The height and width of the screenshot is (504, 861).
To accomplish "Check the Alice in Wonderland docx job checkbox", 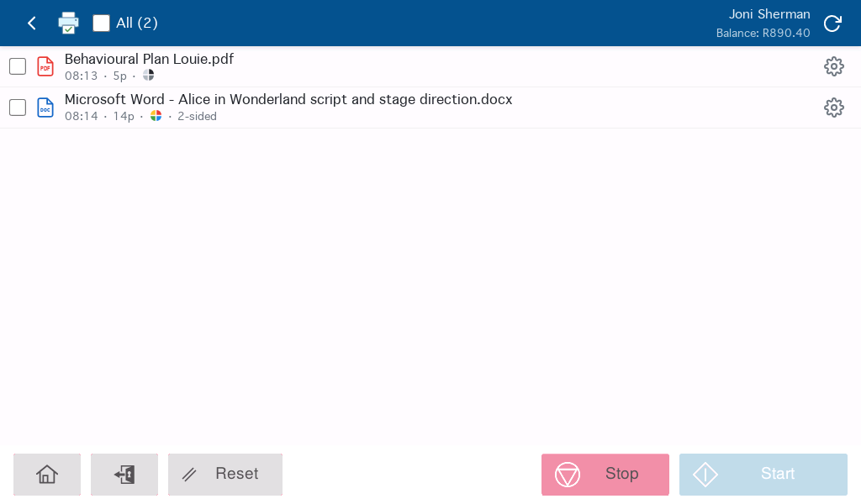I will 18,108.
